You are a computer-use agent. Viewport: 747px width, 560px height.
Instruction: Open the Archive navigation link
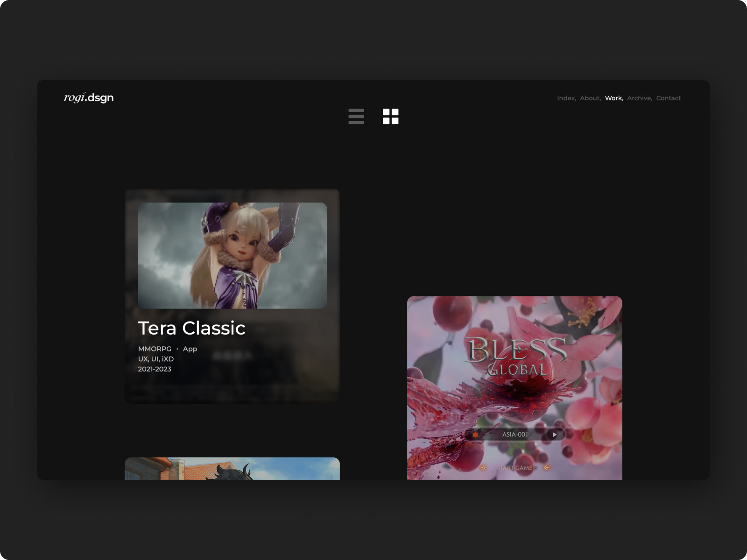[x=640, y=98]
